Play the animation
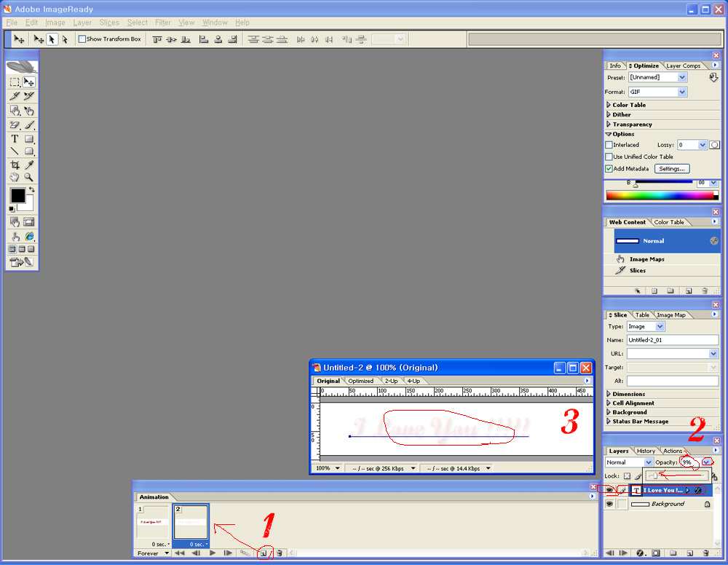 click(x=213, y=553)
